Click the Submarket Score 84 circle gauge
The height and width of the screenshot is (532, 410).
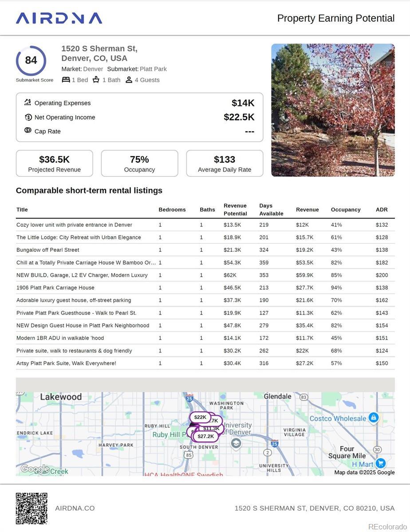31,61
